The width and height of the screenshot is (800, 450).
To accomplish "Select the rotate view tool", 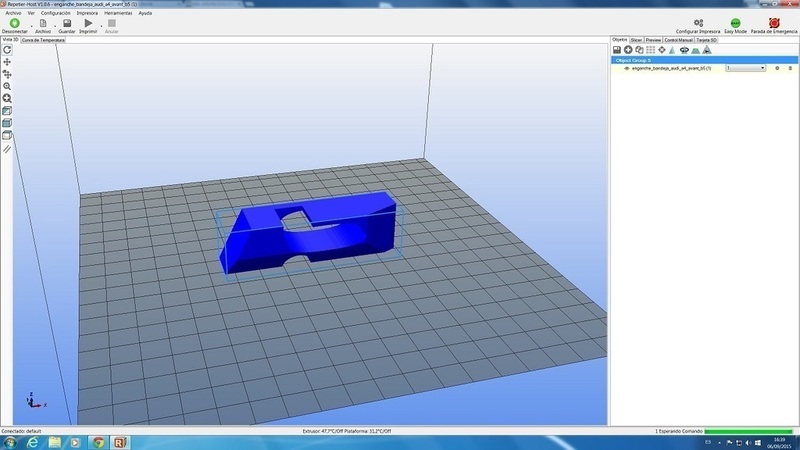I will [7, 49].
